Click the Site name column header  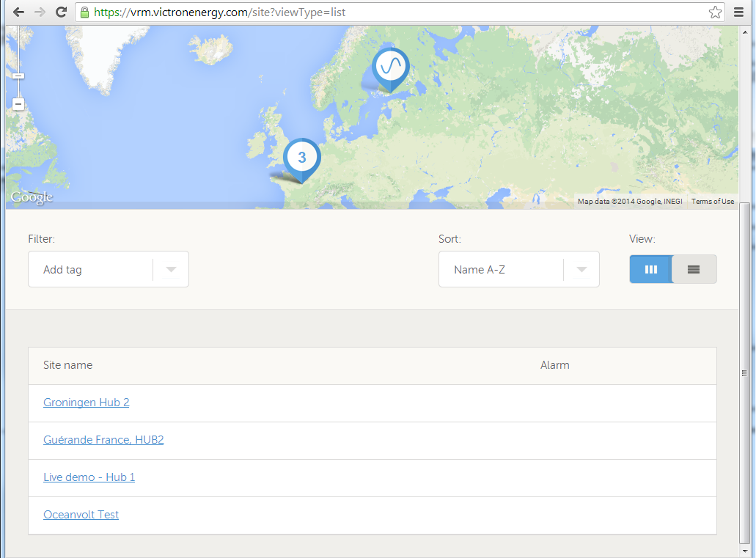point(67,365)
